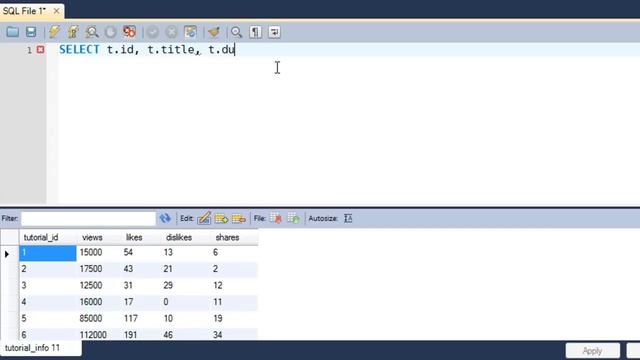Click the Edit current row pencil icon
The height and width of the screenshot is (360, 640).
[x=204, y=218]
